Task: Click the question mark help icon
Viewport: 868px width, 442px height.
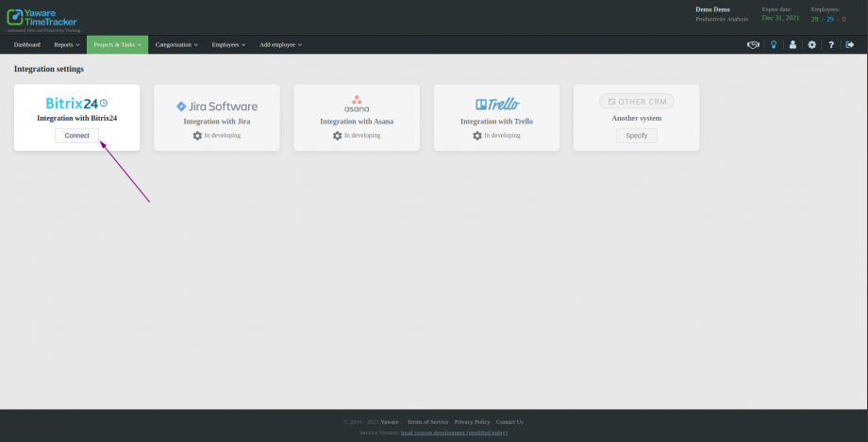Action: 831,45
